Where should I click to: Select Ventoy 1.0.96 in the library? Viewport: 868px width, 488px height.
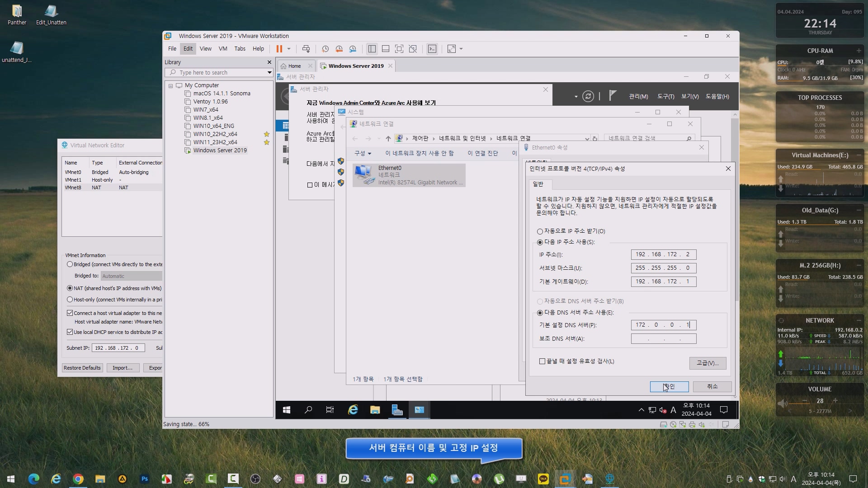click(210, 102)
